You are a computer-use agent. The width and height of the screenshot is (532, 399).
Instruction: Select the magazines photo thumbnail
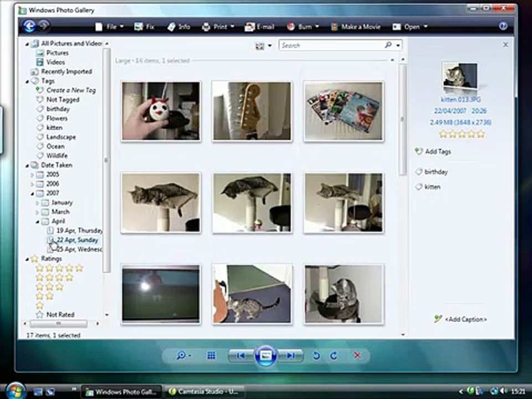tap(344, 111)
